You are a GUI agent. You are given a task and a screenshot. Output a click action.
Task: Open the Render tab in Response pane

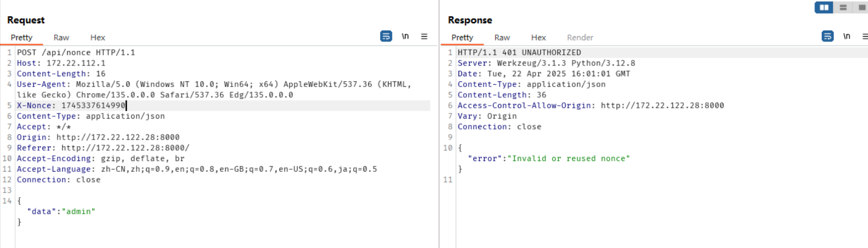pos(580,37)
